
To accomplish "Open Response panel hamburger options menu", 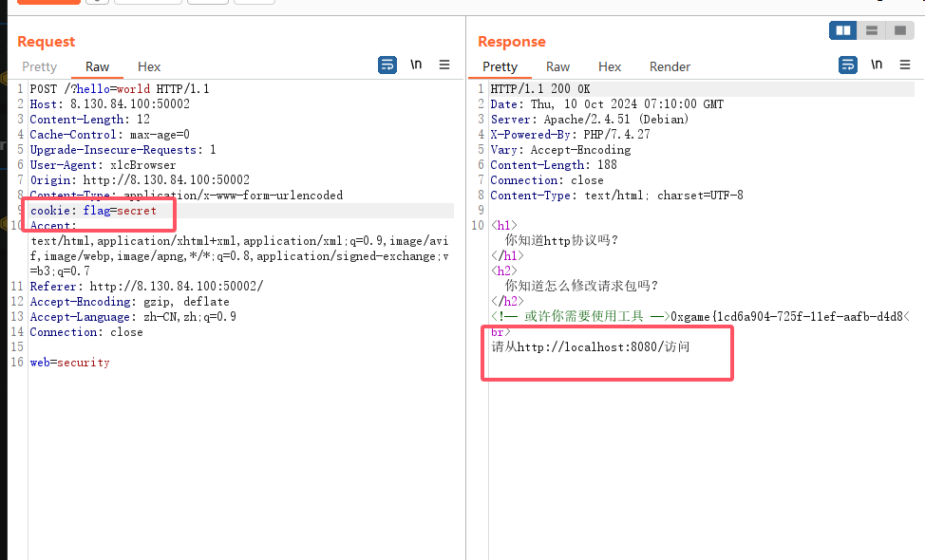I will pyautogui.click(x=905, y=65).
